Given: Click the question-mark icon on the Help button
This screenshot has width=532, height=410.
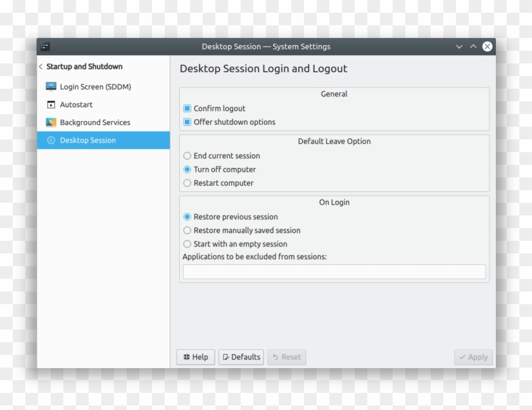Looking at the screenshot, I should coord(186,357).
